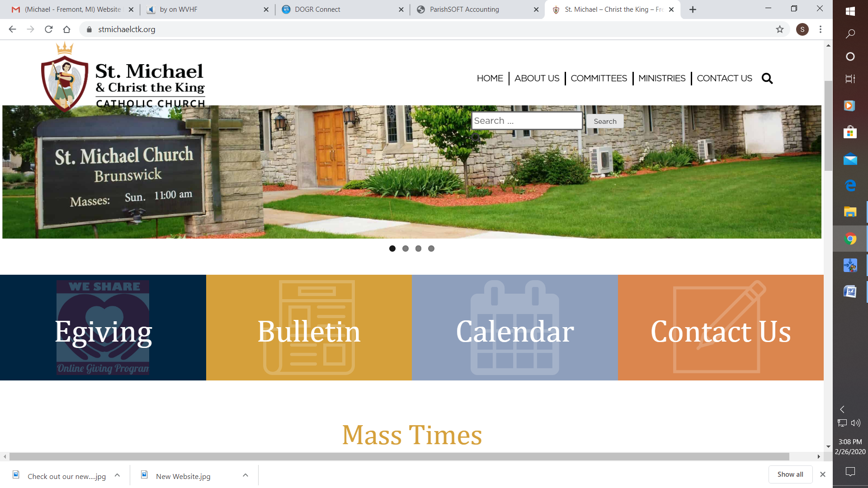
Task: Switch to the ParishSOFT Accounting tab
Action: 464,9
